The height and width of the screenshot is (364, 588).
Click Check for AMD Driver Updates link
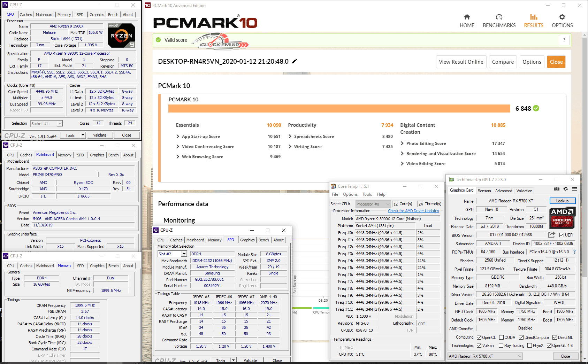tap(413, 211)
